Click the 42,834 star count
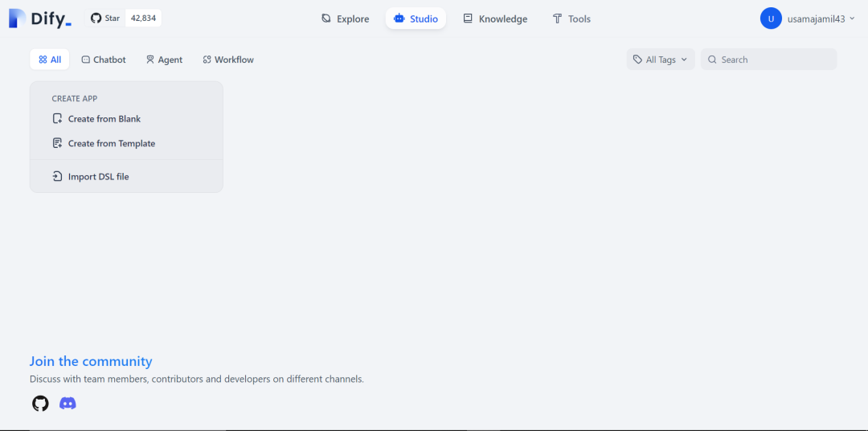This screenshot has width=868, height=431. [143, 18]
